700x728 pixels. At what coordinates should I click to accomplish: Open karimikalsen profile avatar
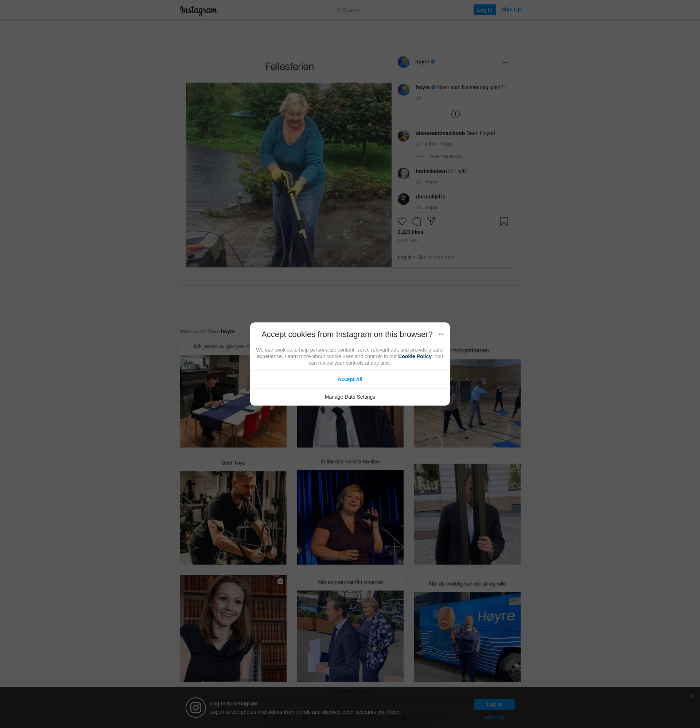tap(403, 174)
